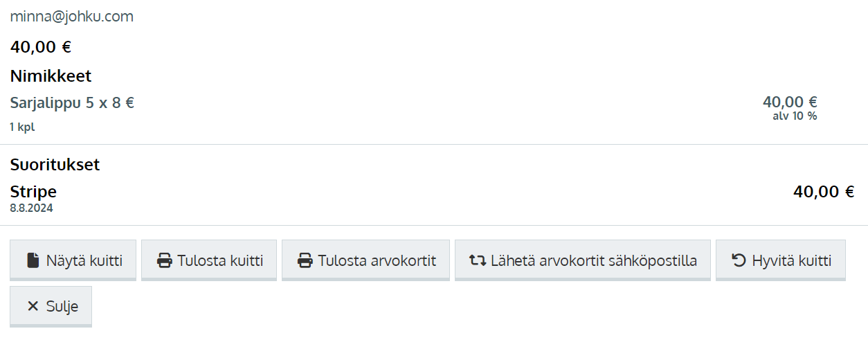Click the X icon on the Sulje button
The image size is (868, 349).
pyautogui.click(x=33, y=307)
